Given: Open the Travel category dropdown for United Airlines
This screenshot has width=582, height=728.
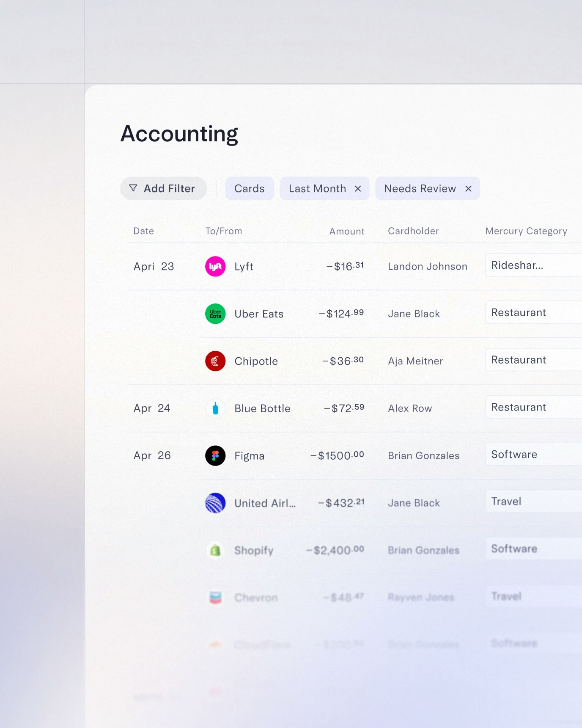Looking at the screenshot, I should (534, 502).
